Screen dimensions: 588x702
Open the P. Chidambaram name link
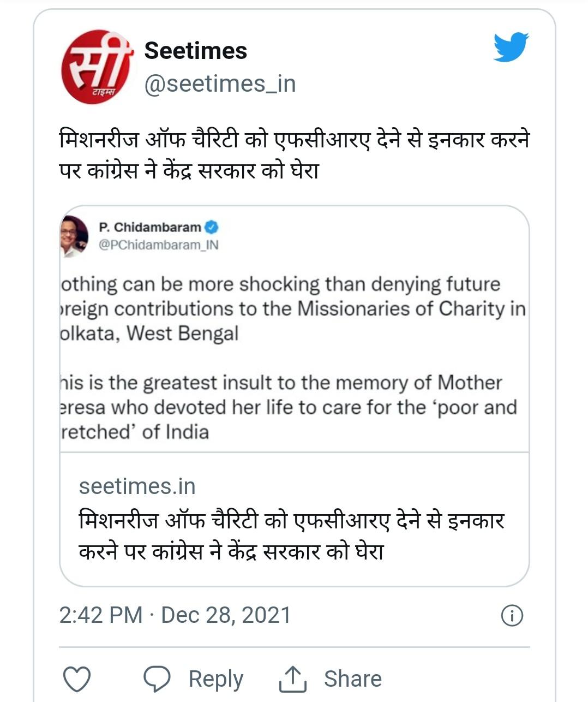pyautogui.click(x=150, y=227)
